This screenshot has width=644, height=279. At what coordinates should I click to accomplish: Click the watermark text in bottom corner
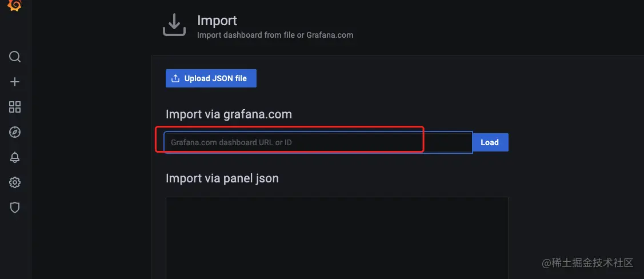point(587,263)
